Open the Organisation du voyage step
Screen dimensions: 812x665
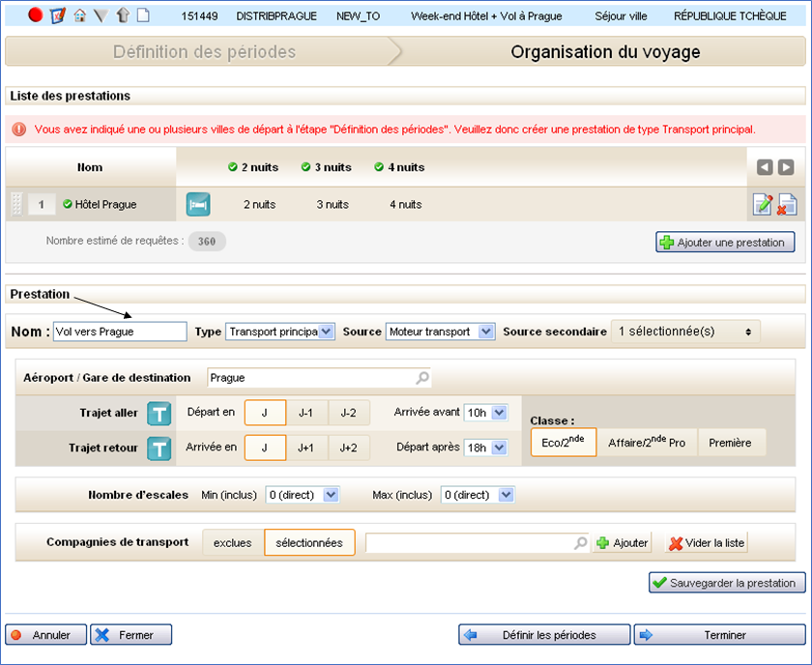pos(605,52)
